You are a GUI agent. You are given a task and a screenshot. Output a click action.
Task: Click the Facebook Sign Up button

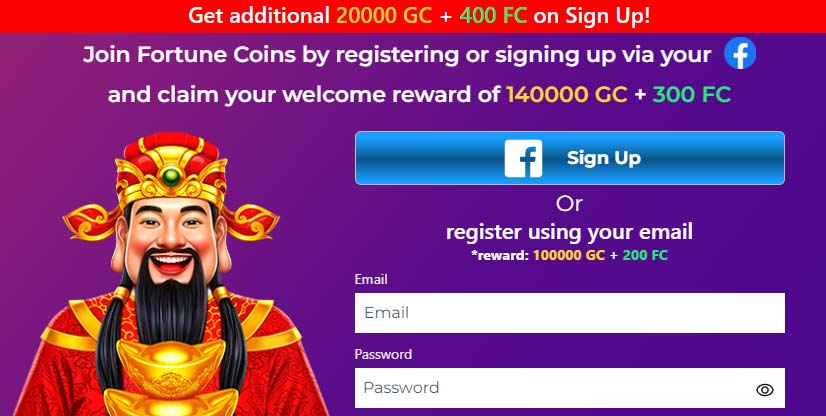(x=569, y=158)
